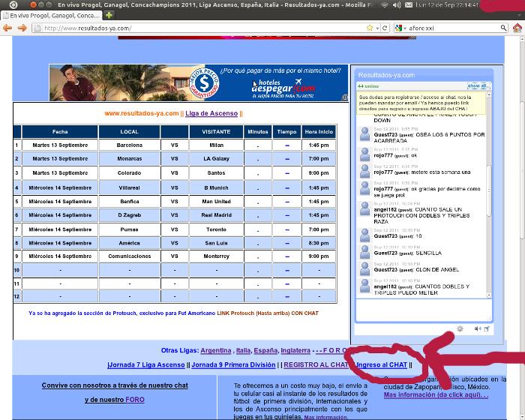The height and width of the screenshot is (420, 525).
Task: Select the 'En vivo Progol' browser tab
Action: tap(52, 14)
